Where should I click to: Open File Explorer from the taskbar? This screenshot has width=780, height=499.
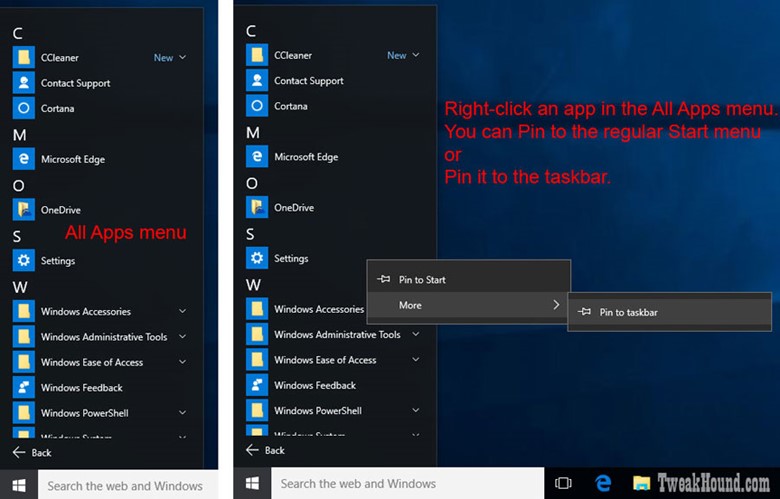[641, 483]
